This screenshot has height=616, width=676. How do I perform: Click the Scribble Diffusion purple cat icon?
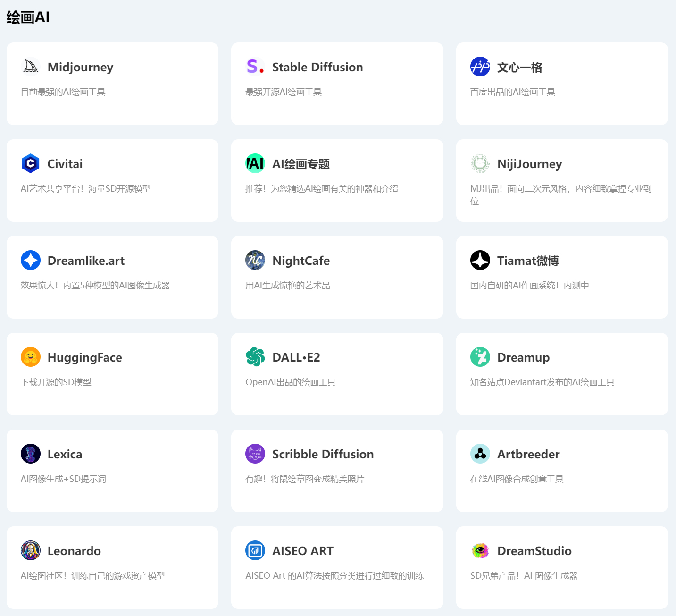pyautogui.click(x=255, y=454)
